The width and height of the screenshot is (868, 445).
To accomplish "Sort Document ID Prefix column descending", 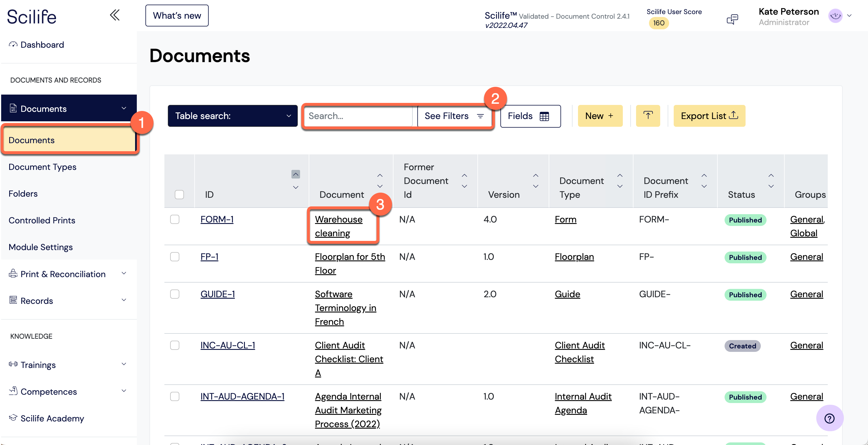I will pyautogui.click(x=704, y=186).
